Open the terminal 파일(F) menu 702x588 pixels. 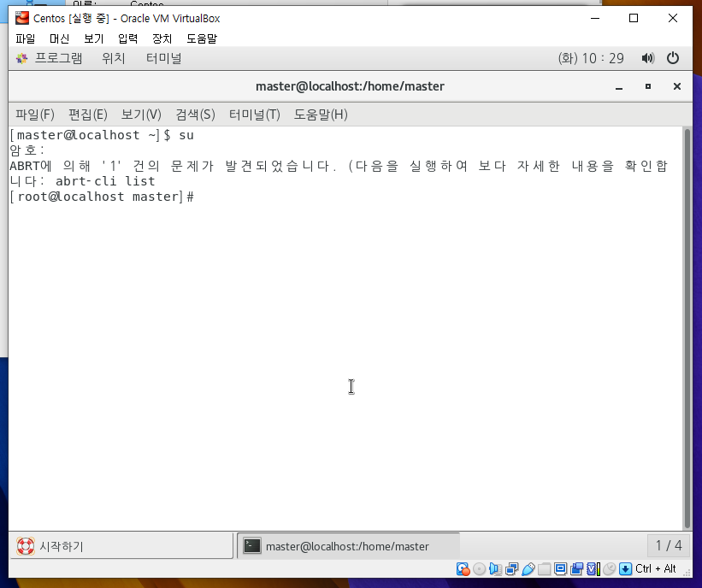coord(35,115)
